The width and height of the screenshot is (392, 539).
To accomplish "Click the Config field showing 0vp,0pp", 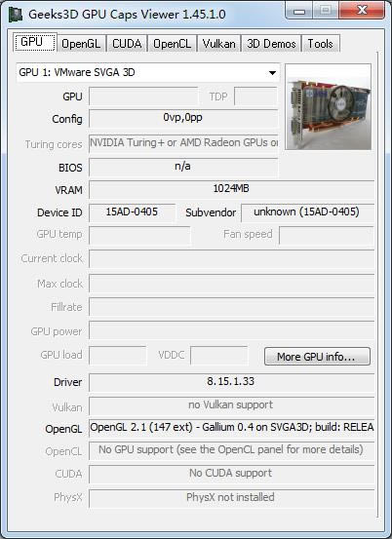I will [x=183, y=118].
